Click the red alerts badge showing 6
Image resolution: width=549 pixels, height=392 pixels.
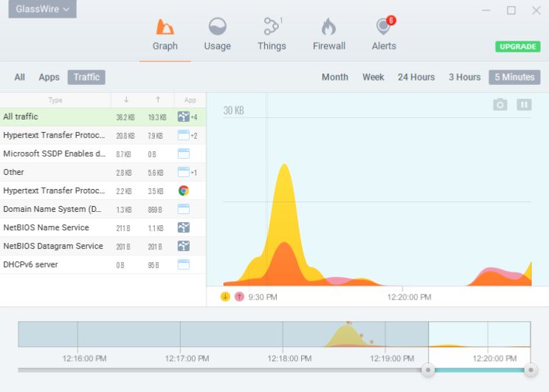coord(391,21)
